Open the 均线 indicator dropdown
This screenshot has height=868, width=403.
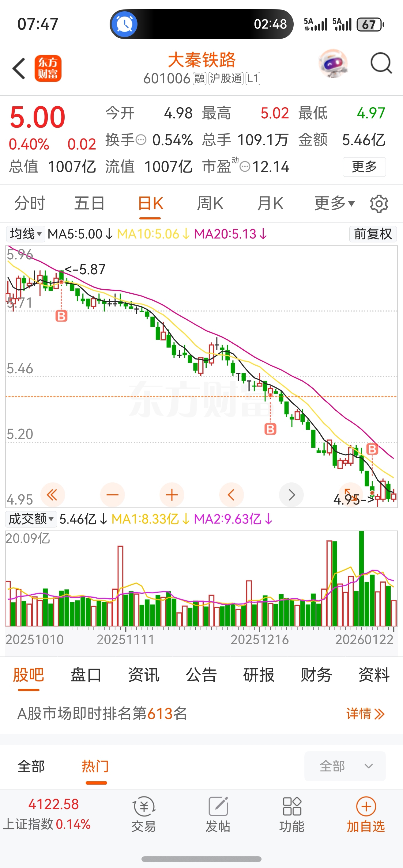click(26, 234)
